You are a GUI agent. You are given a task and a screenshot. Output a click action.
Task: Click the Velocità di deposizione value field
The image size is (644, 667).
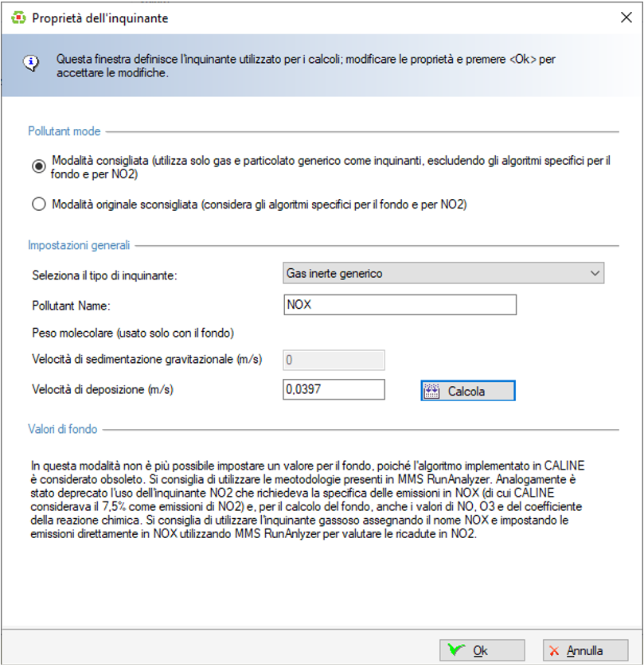coord(334,390)
